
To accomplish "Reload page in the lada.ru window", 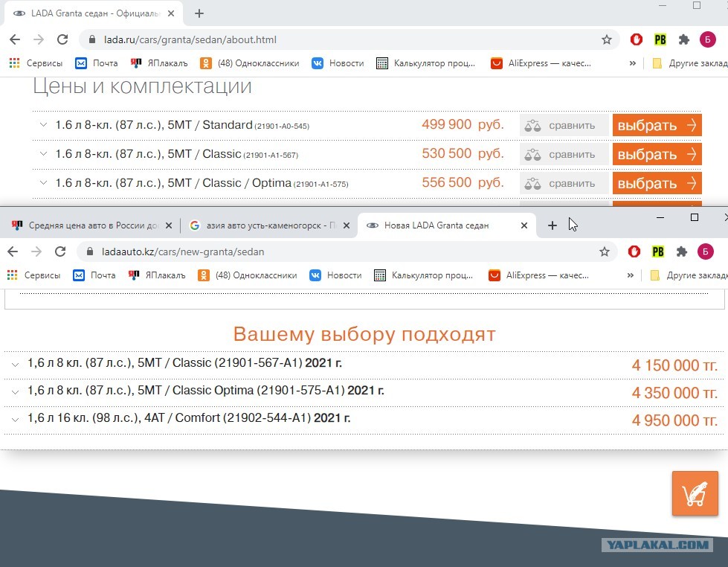I will click(62, 39).
